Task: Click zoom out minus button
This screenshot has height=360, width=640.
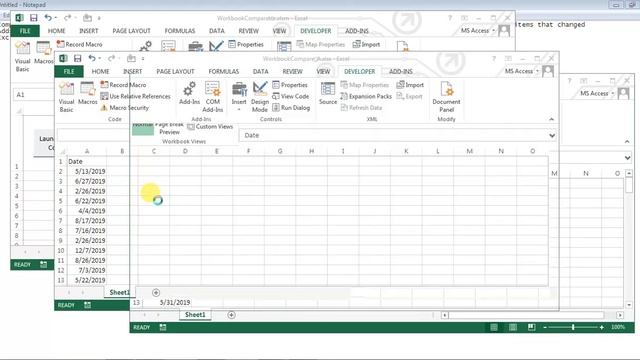Action: click(x=545, y=327)
